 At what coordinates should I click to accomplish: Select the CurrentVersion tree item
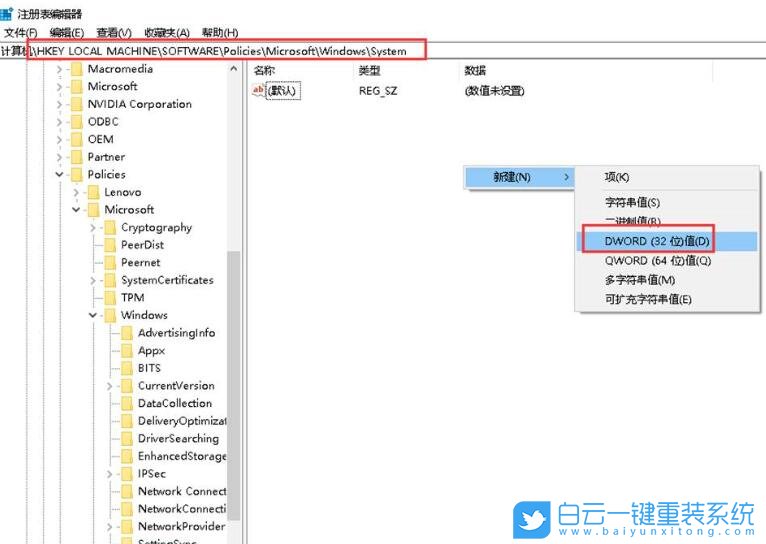click(x=176, y=386)
